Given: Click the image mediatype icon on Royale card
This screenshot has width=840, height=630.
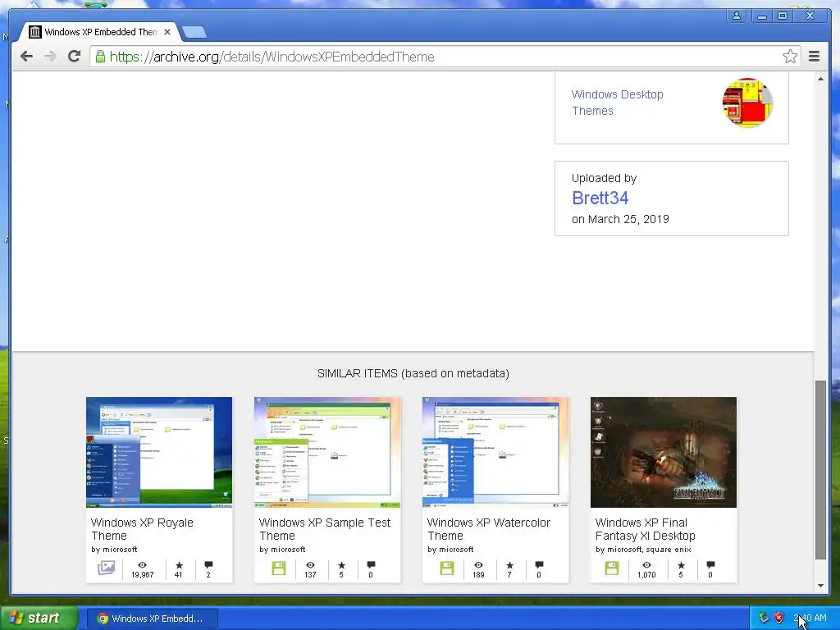Looking at the screenshot, I should 106,568.
